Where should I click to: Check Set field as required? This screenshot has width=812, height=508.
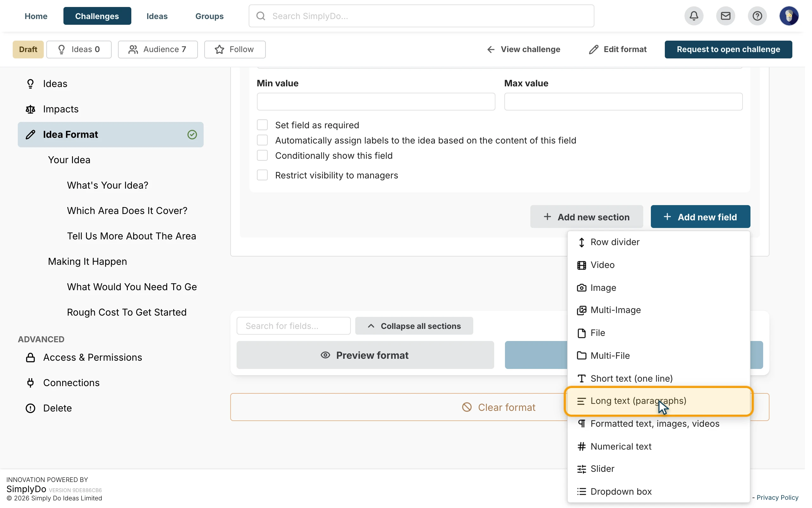point(262,125)
